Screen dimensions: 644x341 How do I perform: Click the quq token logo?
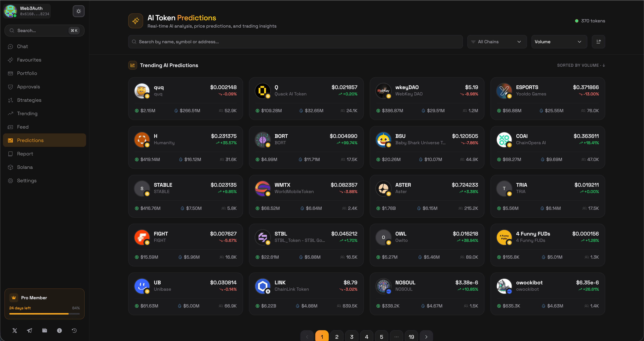point(142,91)
